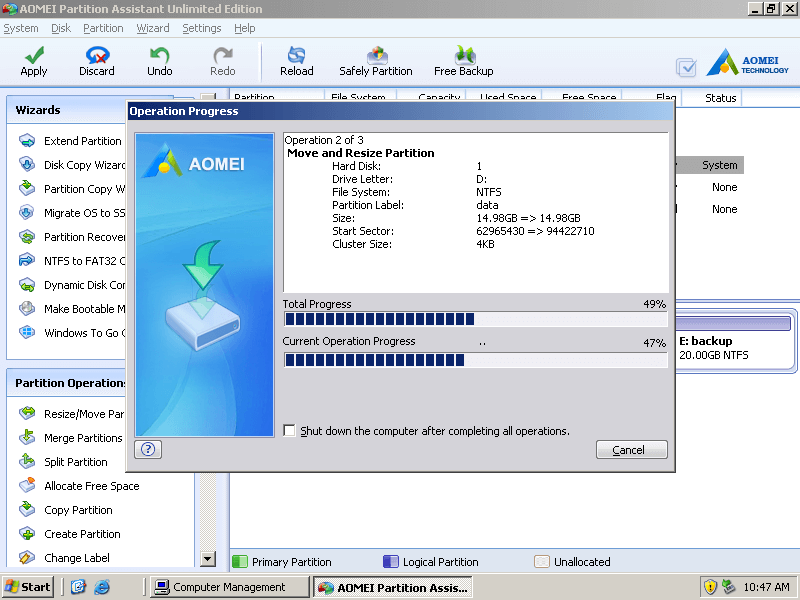The height and width of the screenshot is (600, 800).
Task: Open NTFS to FAT32 converter
Action: [x=71, y=261]
